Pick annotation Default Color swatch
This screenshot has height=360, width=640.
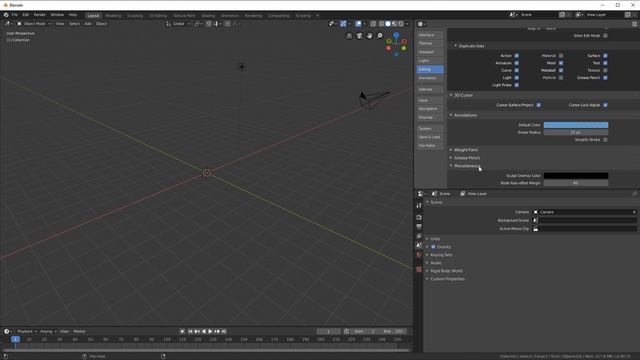(576, 125)
